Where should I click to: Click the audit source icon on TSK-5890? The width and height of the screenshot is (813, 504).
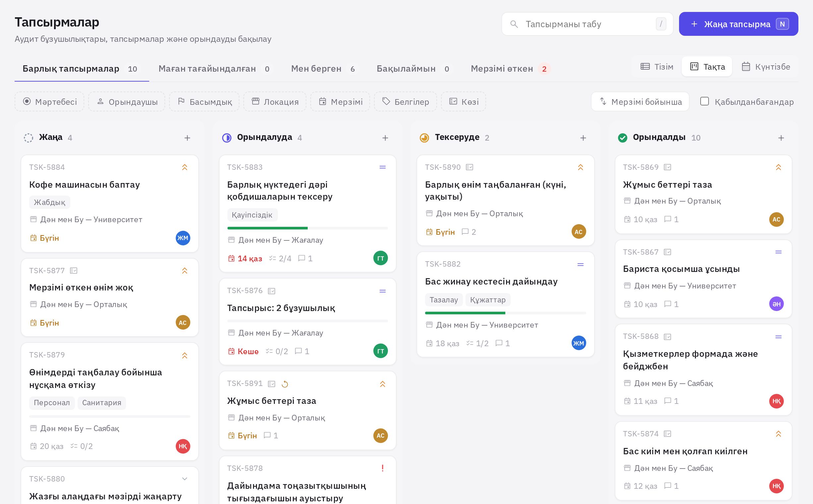pyautogui.click(x=469, y=167)
